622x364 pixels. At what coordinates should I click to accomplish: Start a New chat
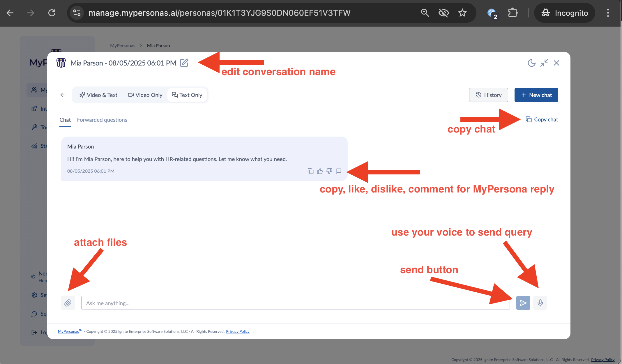point(536,95)
